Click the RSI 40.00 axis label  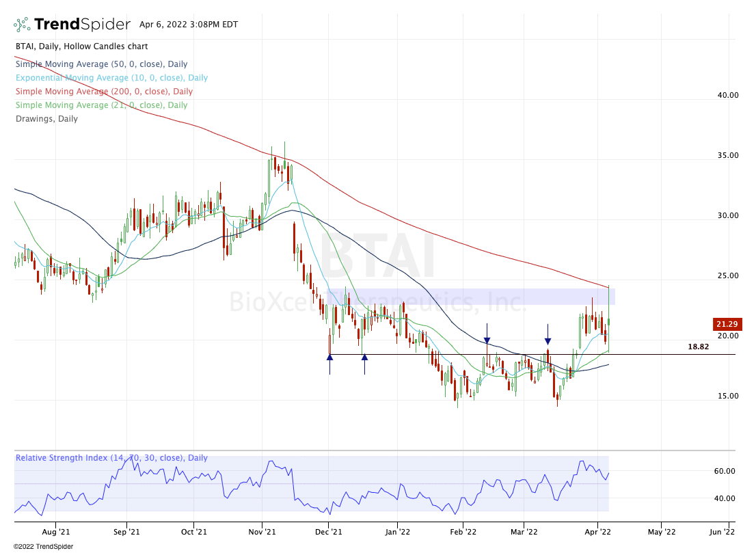[x=724, y=498]
